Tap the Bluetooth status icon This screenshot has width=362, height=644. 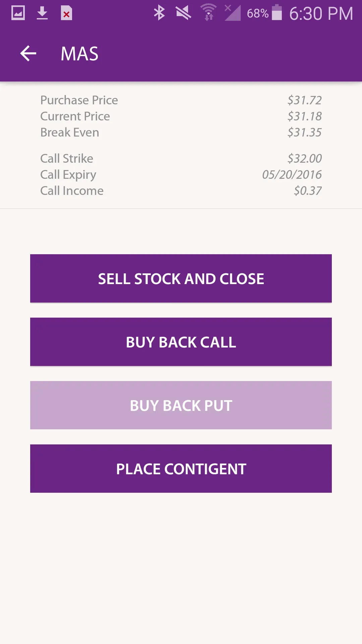(x=159, y=13)
